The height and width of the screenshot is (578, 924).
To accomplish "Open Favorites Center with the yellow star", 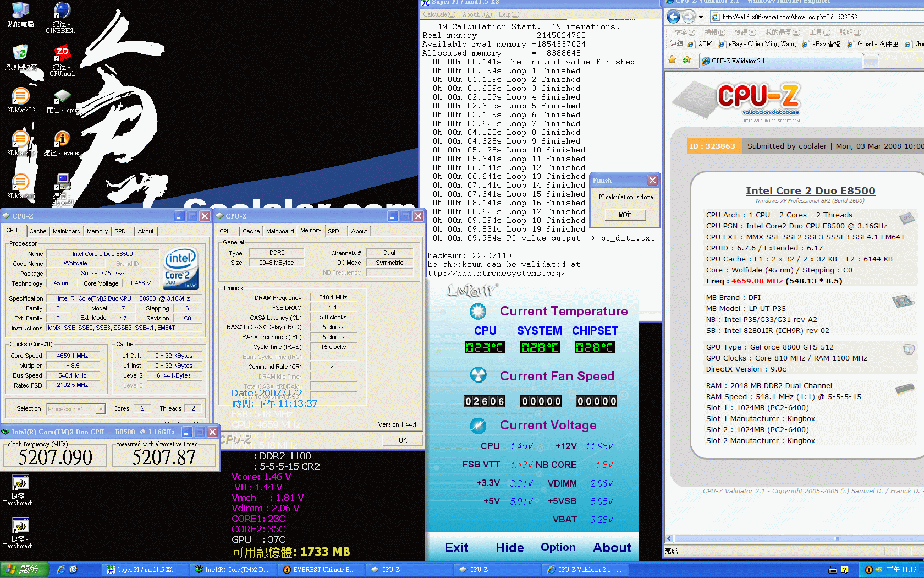I will (x=672, y=60).
